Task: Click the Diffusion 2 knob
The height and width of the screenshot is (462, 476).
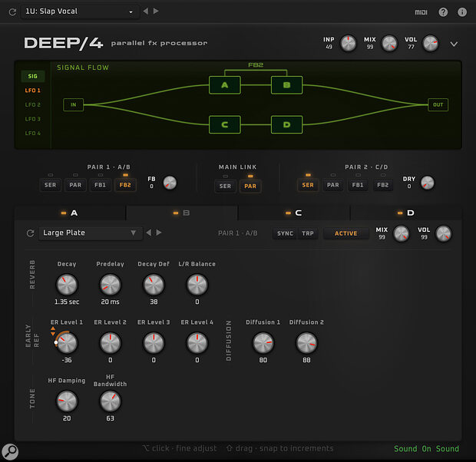Action: [306, 343]
